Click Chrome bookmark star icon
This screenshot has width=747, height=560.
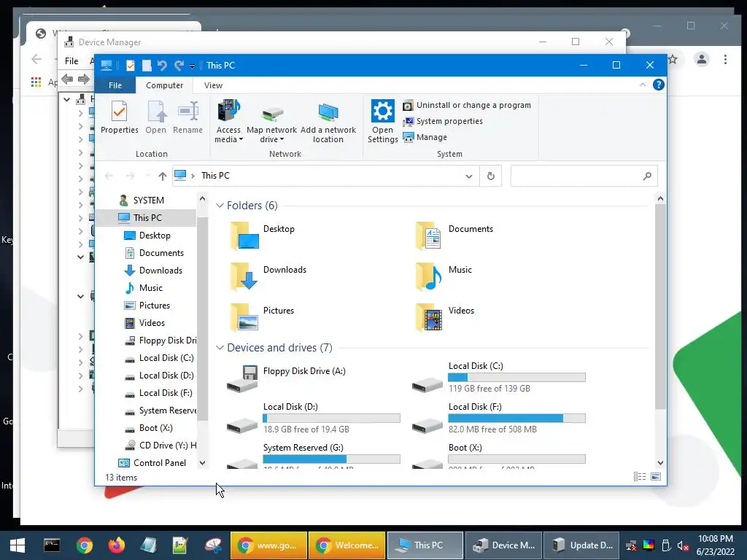point(673,60)
